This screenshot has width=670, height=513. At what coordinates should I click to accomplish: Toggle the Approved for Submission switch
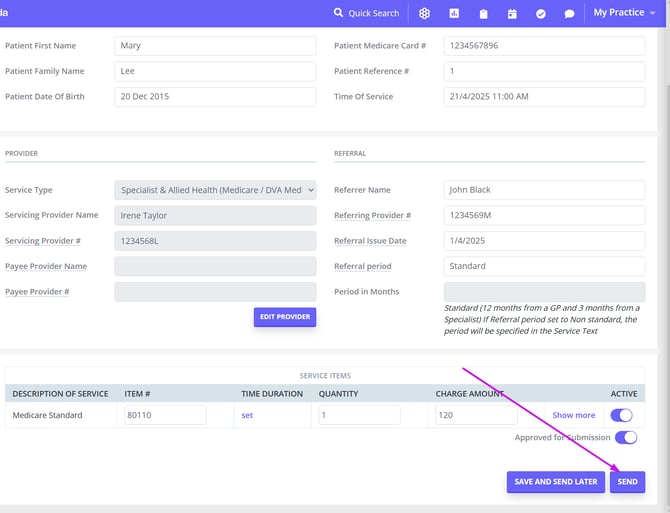point(626,437)
